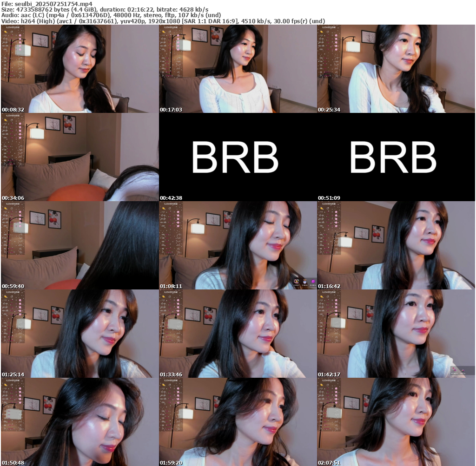Select the timestamp label 01:16:42
The height and width of the screenshot is (466, 476).
pyautogui.click(x=329, y=286)
